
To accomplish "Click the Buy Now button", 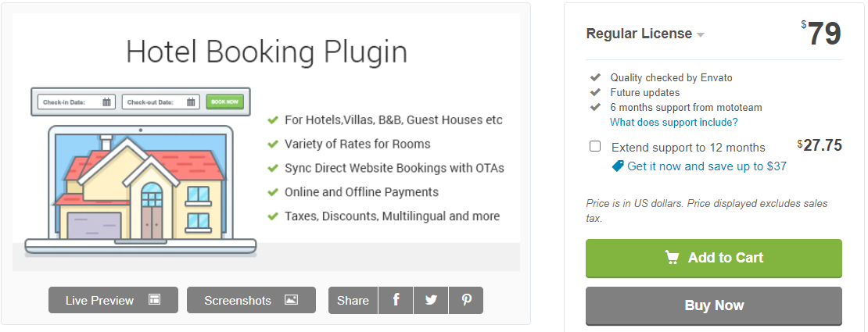I will (713, 305).
